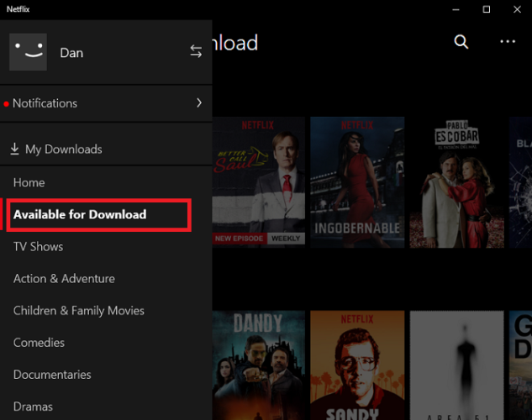This screenshot has width=532, height=420.
Task: Open My Downloads in the sidebar
Action: coord(106,150)
